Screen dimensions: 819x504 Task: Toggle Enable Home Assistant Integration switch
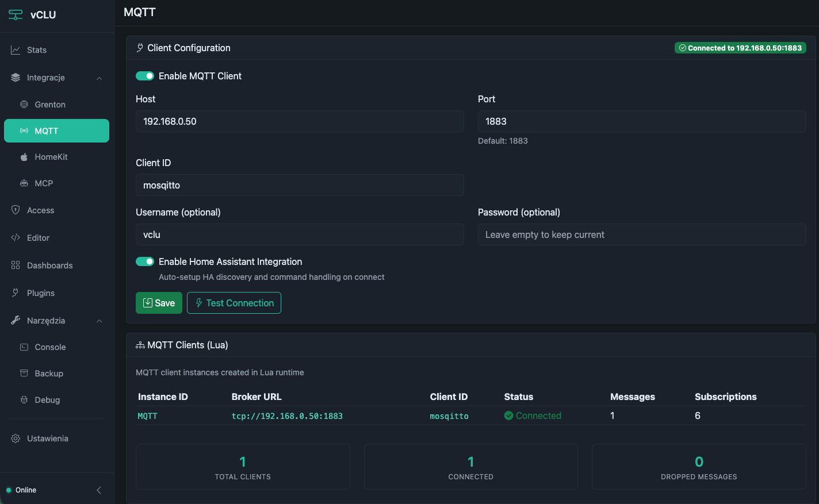[145, 261]
